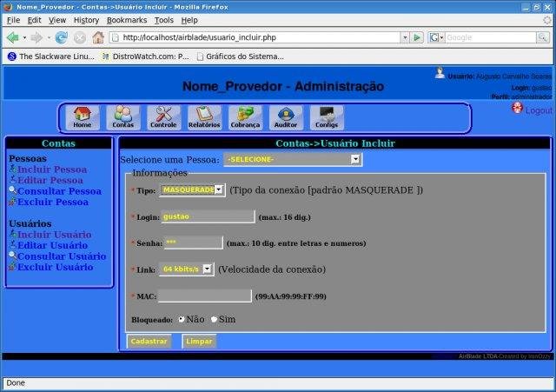Screen dimensions: 556x392
Task: Click the user avatar icon
Action: [x=440, y=73]
